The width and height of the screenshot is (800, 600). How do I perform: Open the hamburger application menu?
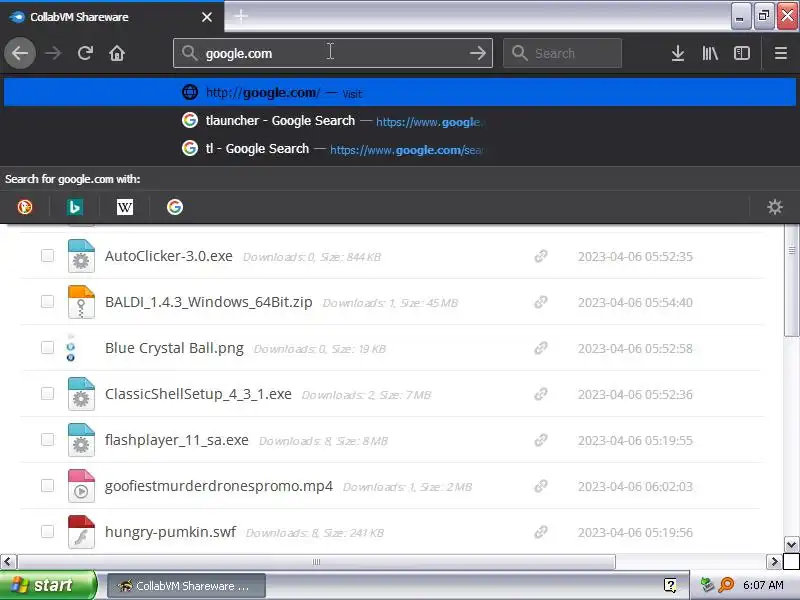point(781,53)
